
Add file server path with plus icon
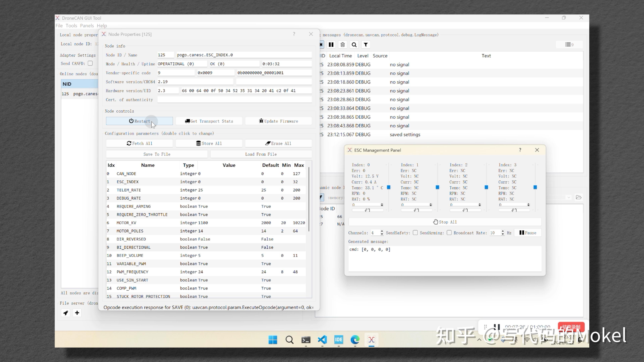coord(77,313)
